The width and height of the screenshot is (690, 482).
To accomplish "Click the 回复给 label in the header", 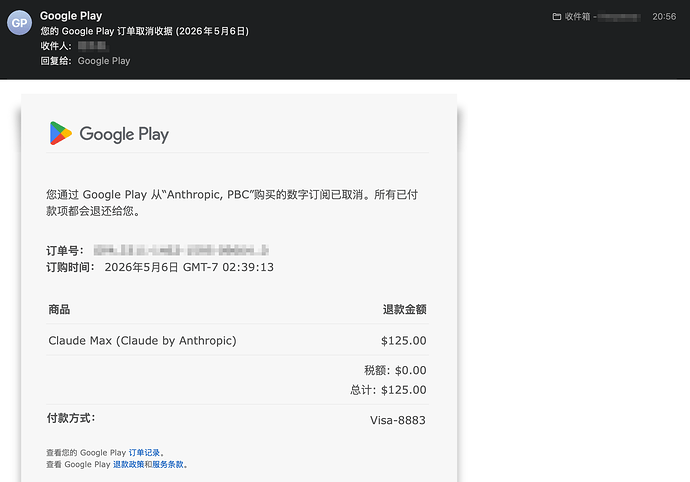I will pyautogui.click(x=56, y=61).
